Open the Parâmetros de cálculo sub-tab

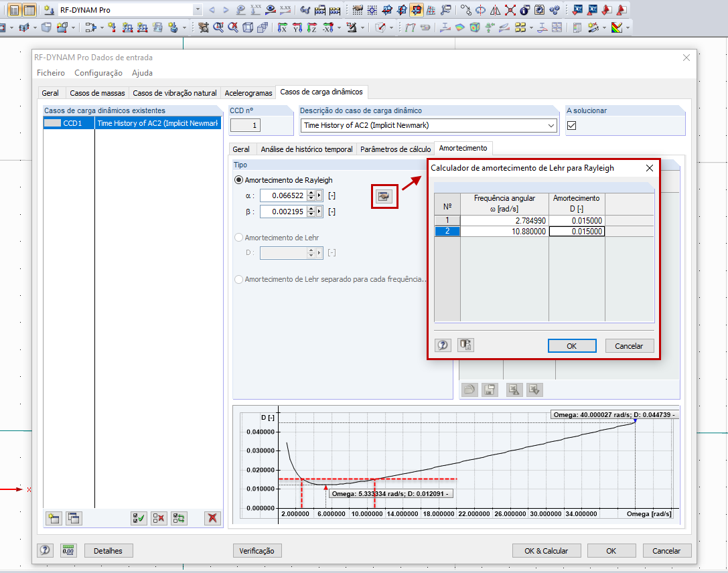tap(396, 149)
